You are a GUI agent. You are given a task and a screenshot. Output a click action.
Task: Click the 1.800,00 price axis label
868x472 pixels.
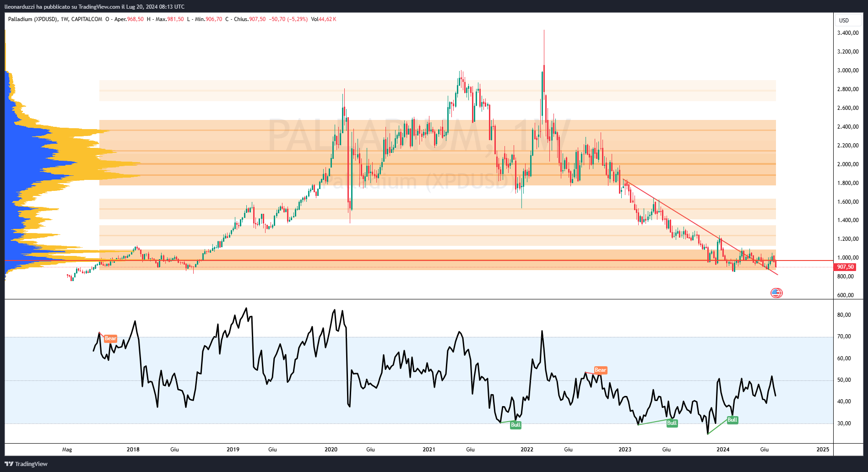[x=848, y=183]
